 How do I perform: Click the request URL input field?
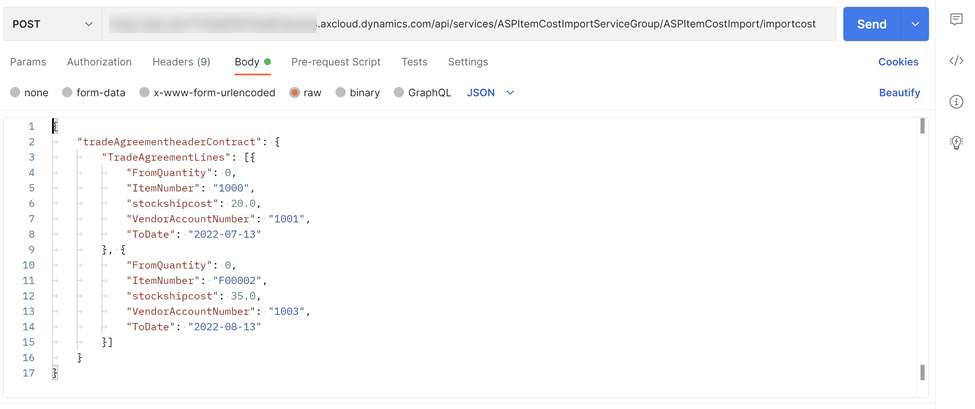point(470,24)
